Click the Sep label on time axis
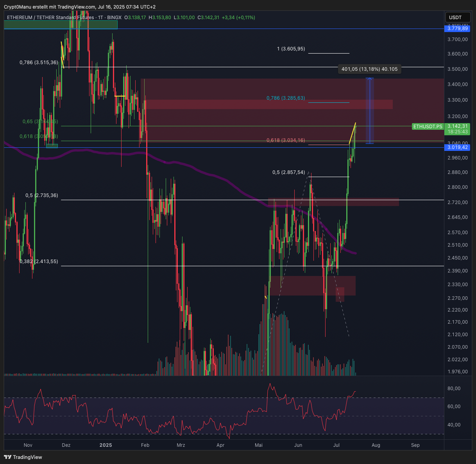This screenshot has height=464, width=476. 415,445
